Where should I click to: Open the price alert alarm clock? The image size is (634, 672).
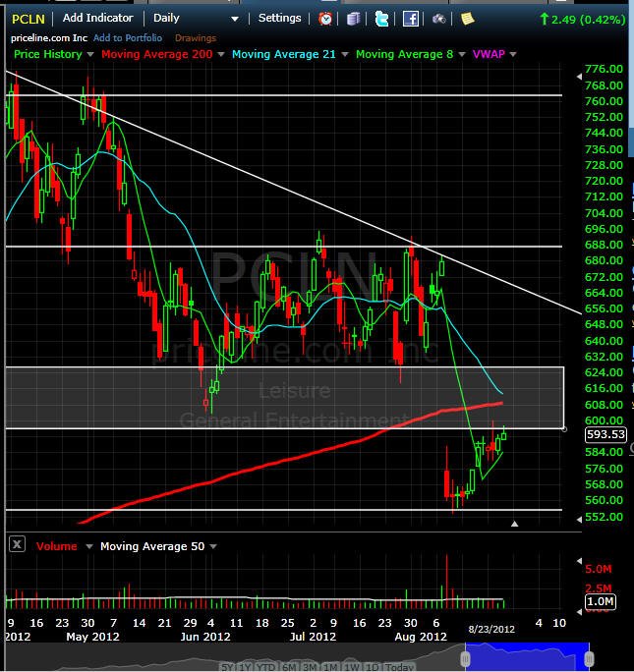[325, 19]
